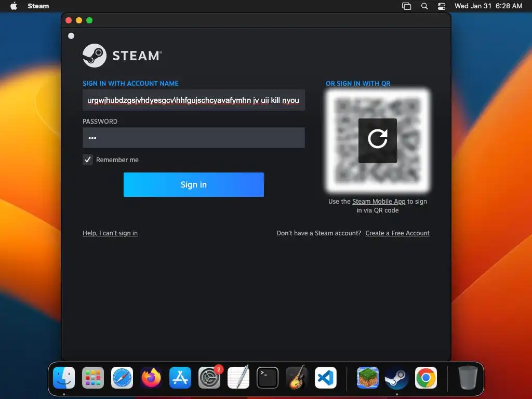The width and height of the screenshot is (532, 399).
Task: Click the Sign in button
Action: click(194, 184)
